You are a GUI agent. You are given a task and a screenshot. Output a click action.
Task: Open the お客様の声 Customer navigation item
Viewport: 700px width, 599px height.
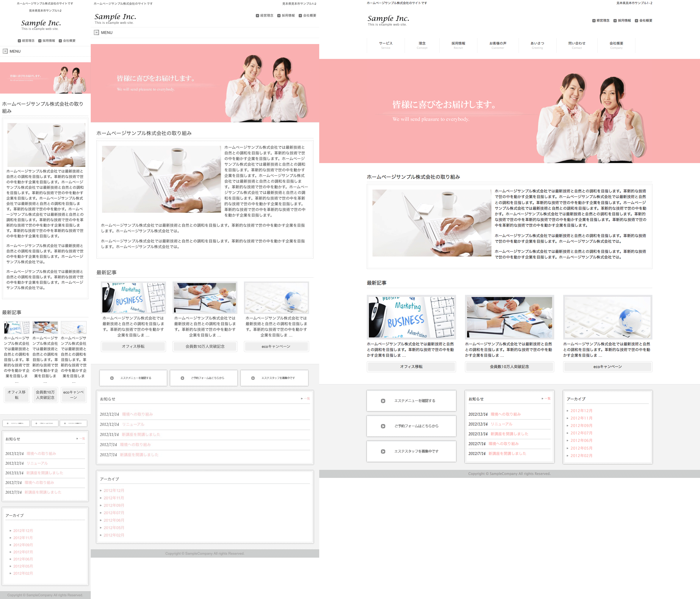click(498, 45)
